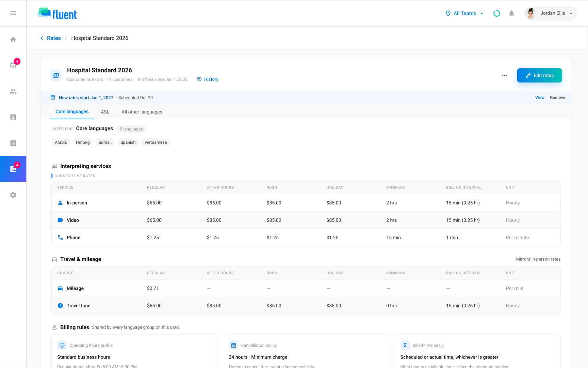Click the Arabic language chip
The image size is (588, 368).
point(61,142)
